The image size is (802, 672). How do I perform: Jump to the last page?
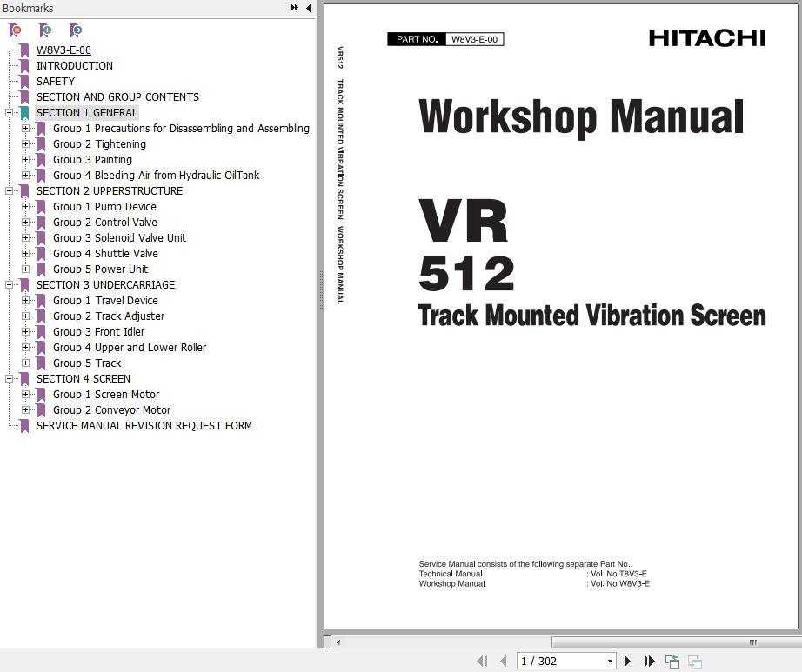(649, 662)
